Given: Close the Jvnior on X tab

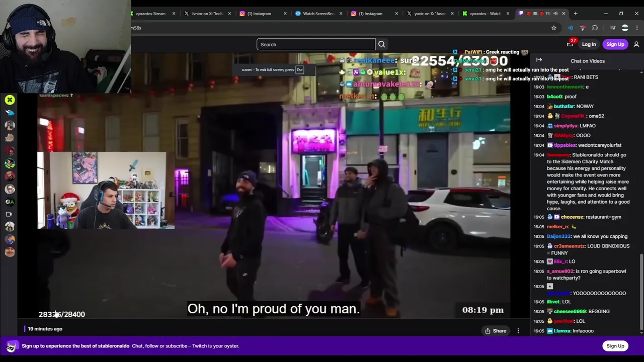Looking at the screenshot, I should 229,14.
